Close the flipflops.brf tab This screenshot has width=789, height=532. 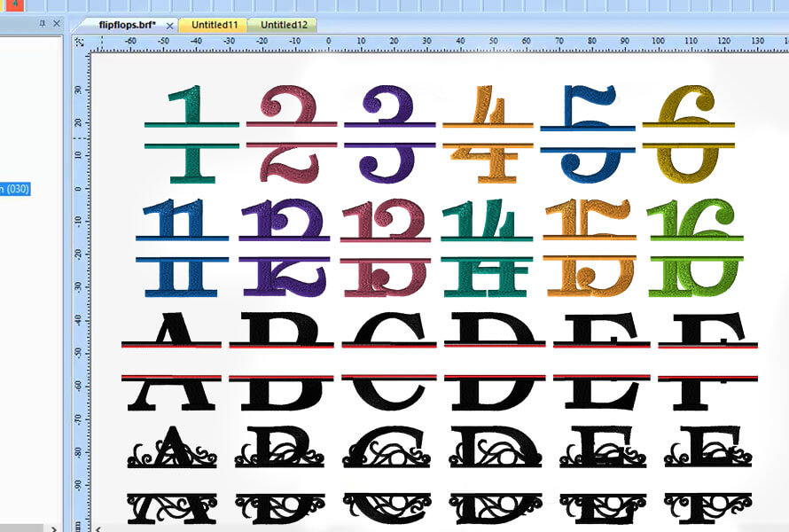(x=170, y=26)
